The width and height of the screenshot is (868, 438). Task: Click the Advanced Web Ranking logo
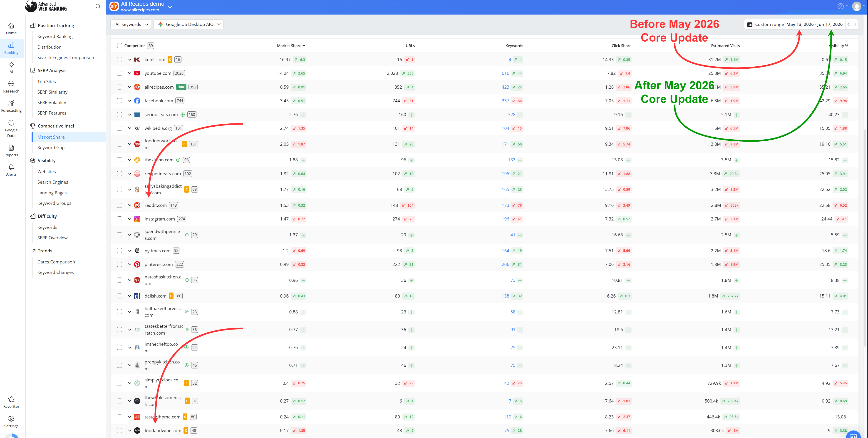[46, 6]
